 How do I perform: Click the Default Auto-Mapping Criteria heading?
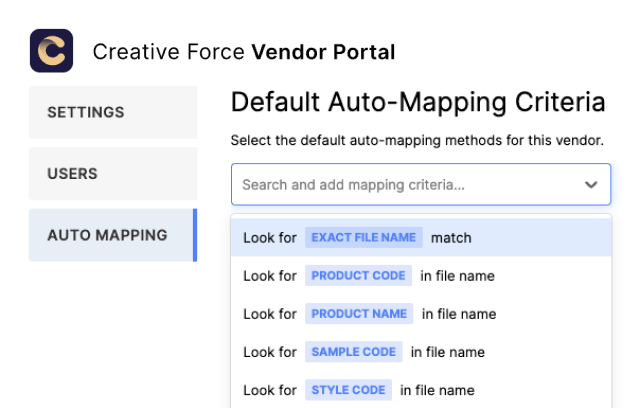point(418,102)
